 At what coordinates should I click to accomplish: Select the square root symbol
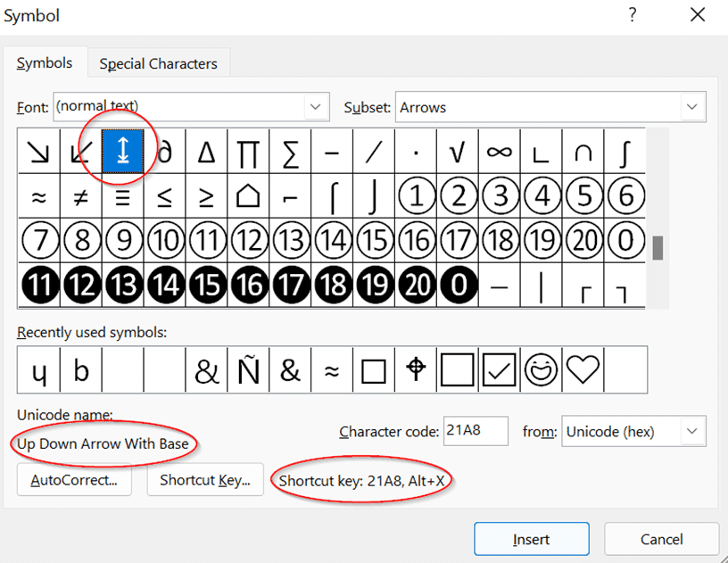tap(459, 150)
